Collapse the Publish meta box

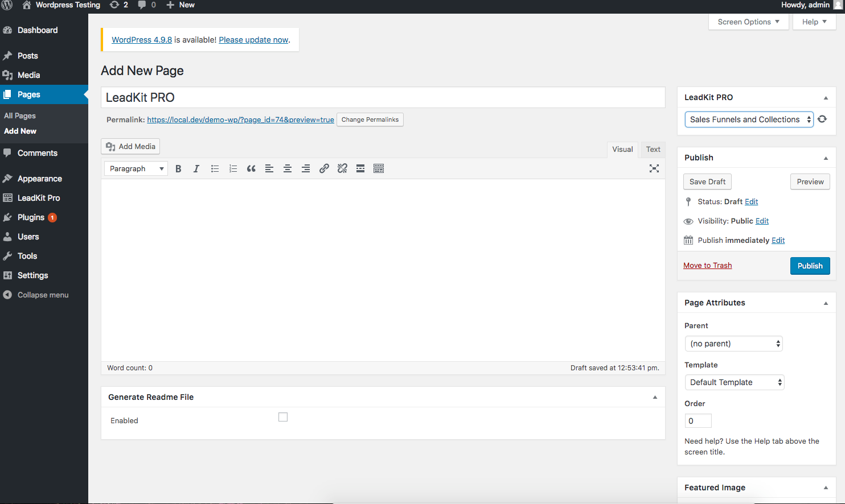pos(826,158)
